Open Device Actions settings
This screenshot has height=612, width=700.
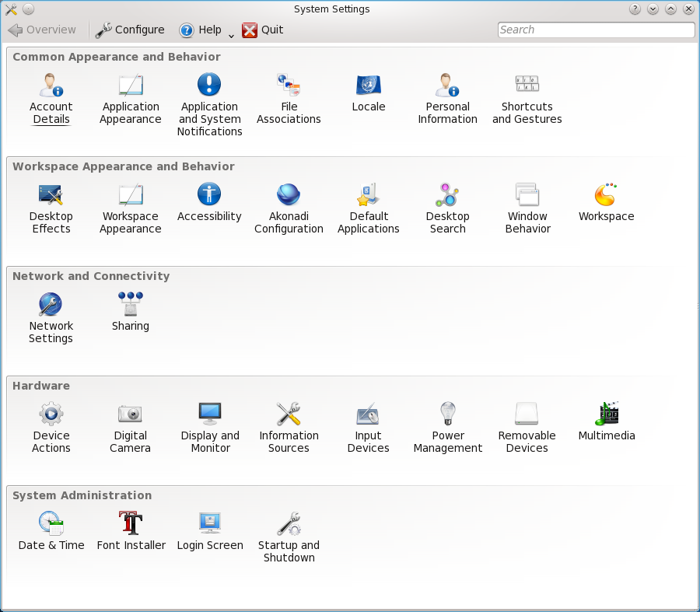point(51,428)
